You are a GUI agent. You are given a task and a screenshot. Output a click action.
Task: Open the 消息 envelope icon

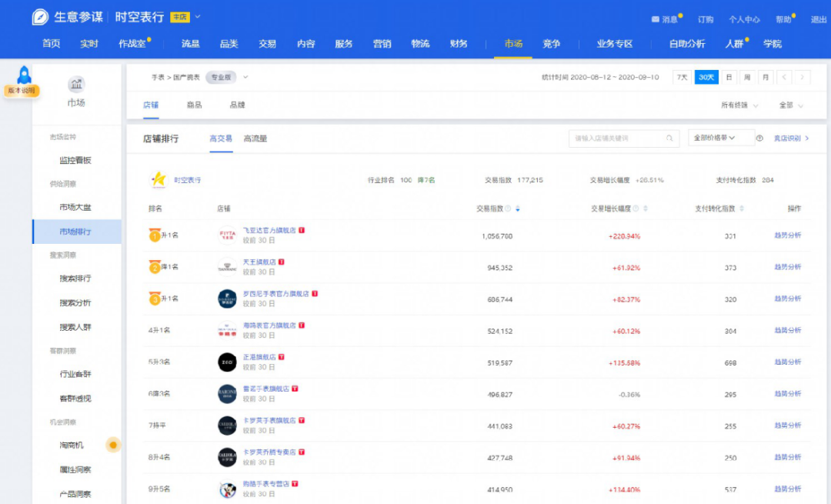tap(655, 19)
